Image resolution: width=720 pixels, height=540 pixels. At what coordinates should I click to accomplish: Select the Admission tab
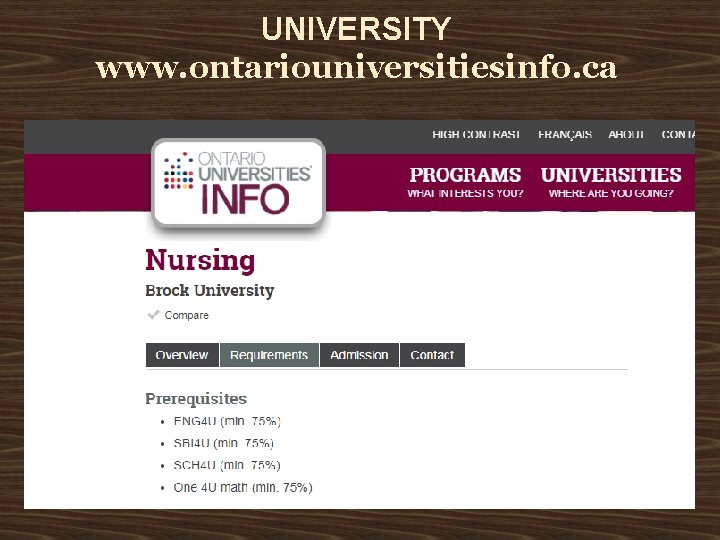pos(359,355)
